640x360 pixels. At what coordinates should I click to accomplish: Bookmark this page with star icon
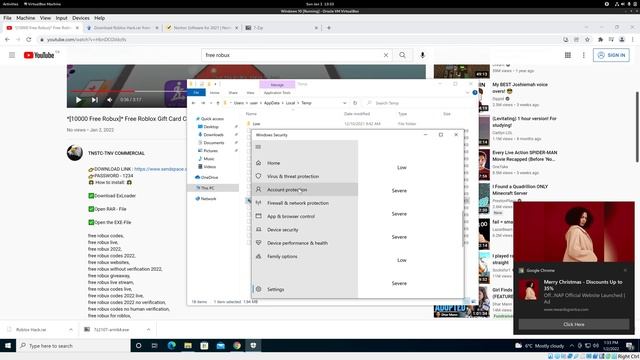point(587,40)
